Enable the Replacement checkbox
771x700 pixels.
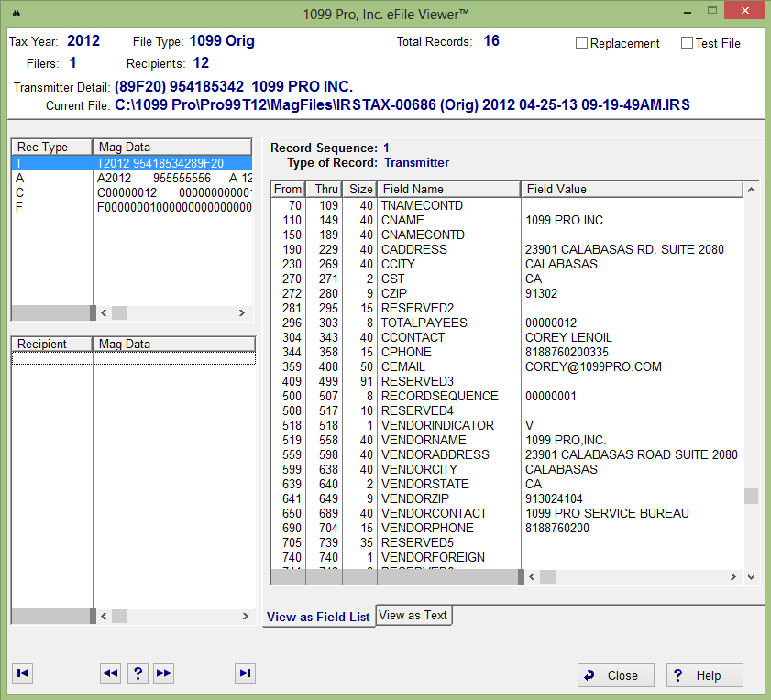point(582,43)
